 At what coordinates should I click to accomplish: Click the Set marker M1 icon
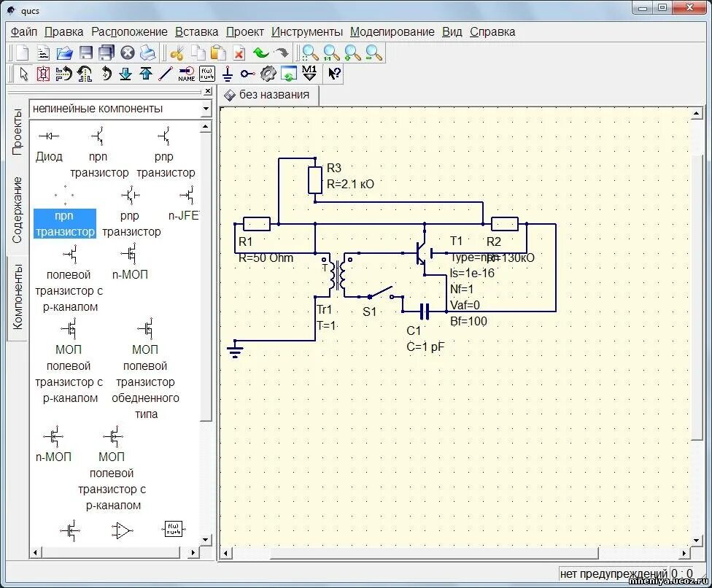pos(309,74)
